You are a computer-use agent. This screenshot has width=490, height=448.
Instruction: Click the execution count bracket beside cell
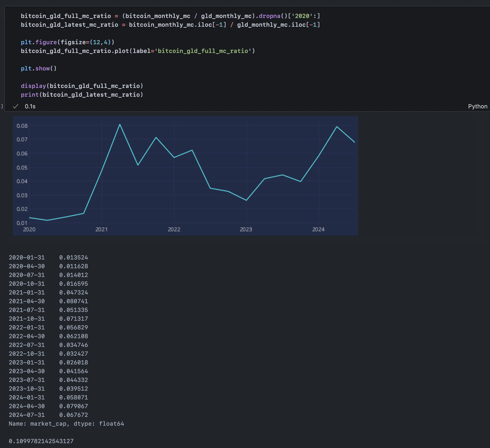pos(2,106)
